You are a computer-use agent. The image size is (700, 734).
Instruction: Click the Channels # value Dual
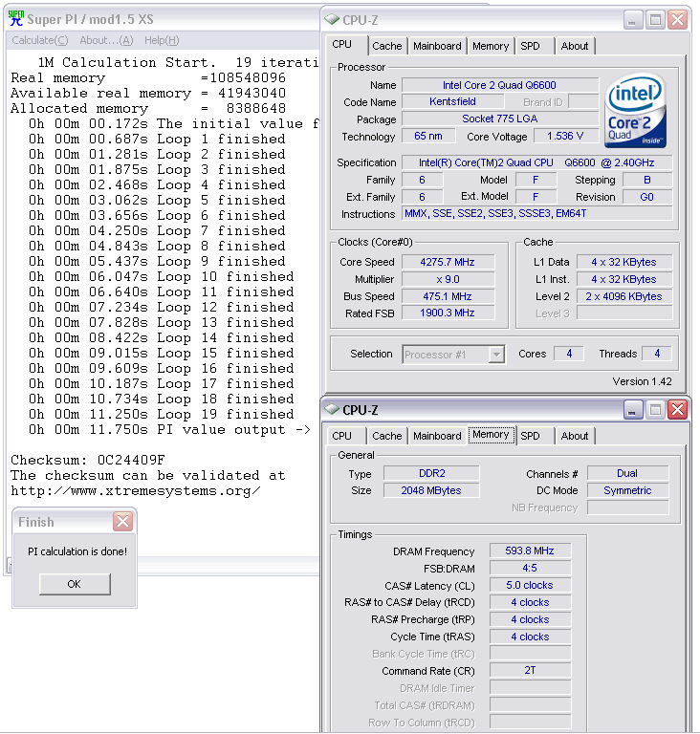point(628,473)
